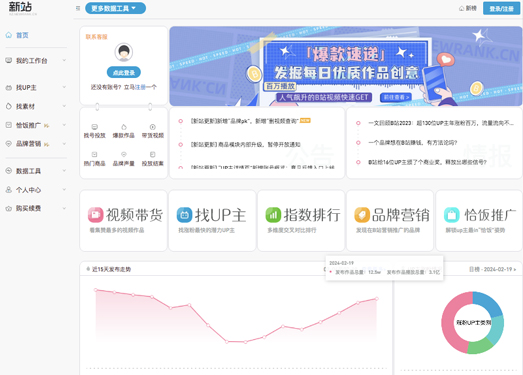The image size is (523, 375).
Task: Click the 找素材 flame icon
Action: click(9, 106)
